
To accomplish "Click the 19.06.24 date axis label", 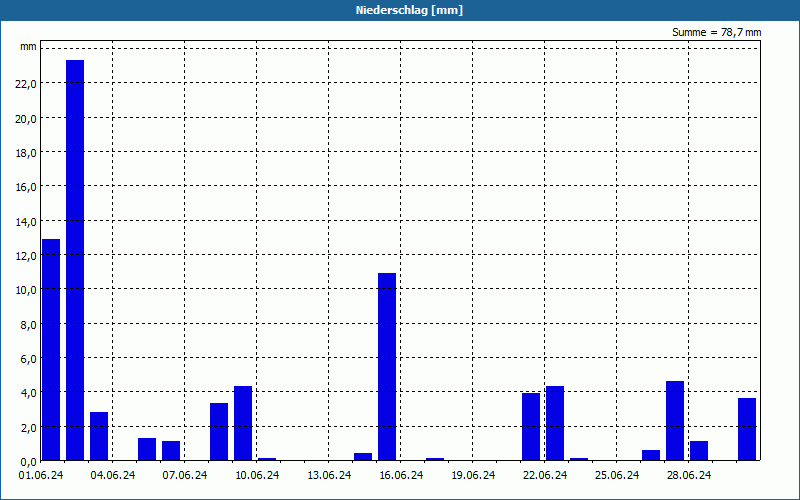I will 473,476.
